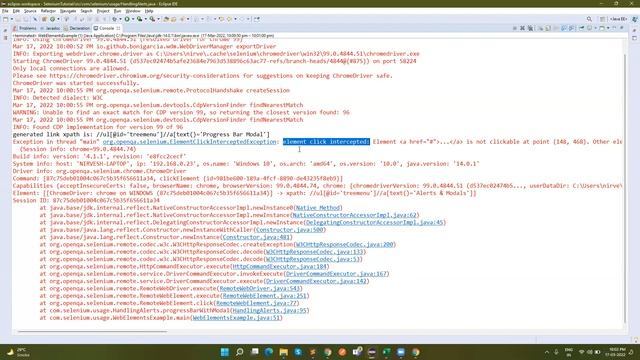The image size is (640, 360).
Task: Click the console horizontal scrollbar thumb
Action: (92, 331)
